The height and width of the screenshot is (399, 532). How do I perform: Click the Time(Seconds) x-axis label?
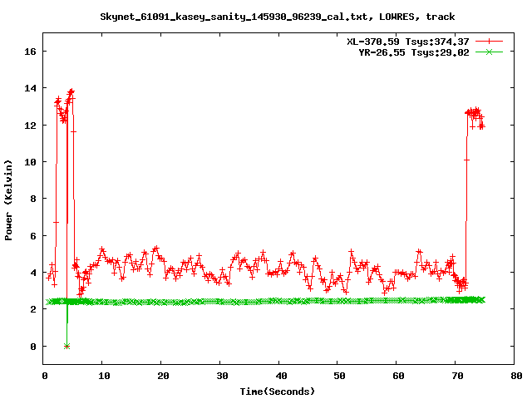point(279,391)
